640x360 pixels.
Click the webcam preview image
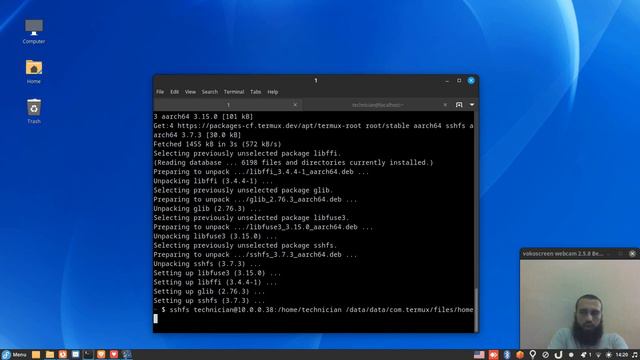(x=580, y=304)
